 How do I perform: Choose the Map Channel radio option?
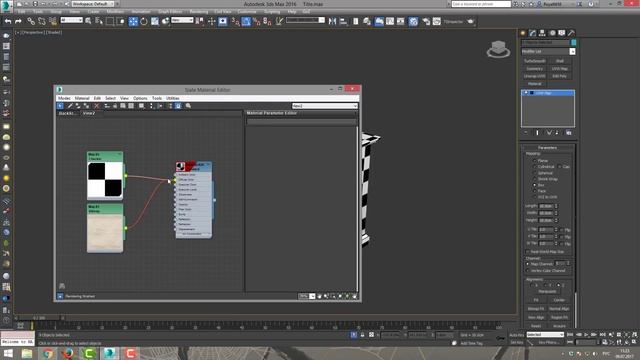(x=527, y=264)
